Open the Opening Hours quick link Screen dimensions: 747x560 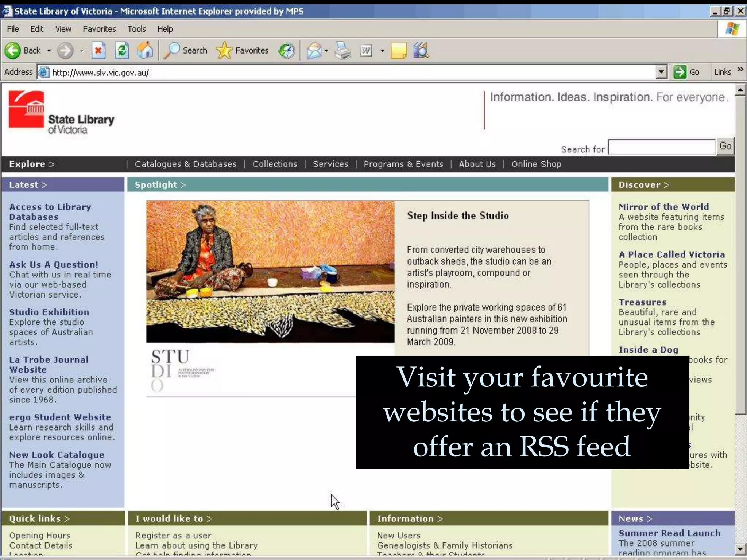[40, 536]
